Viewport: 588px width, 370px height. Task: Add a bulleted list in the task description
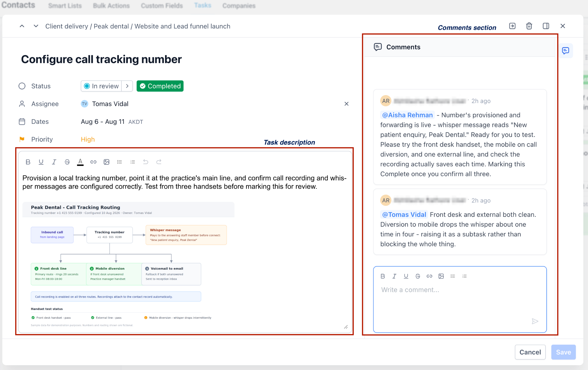(x=119, y=162)
